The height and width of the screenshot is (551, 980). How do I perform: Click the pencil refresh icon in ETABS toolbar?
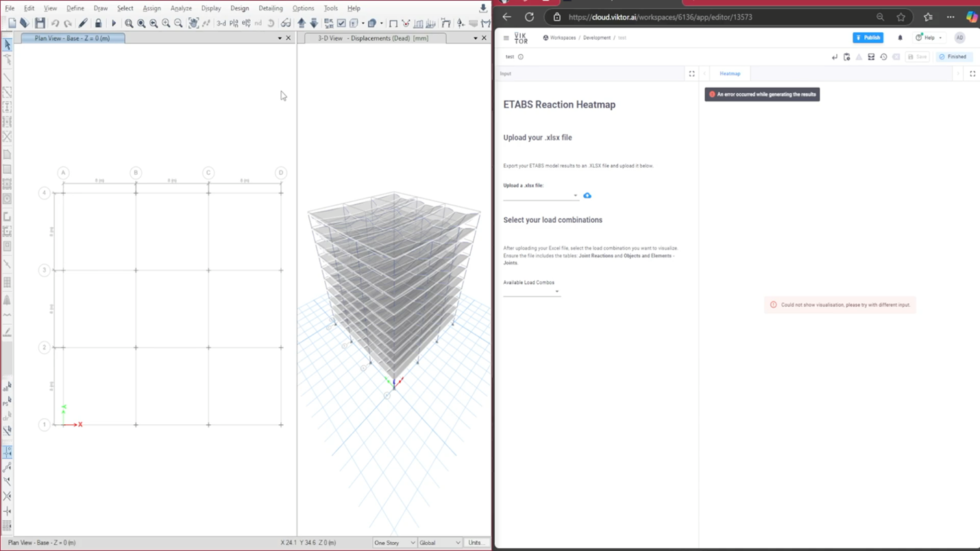pyautogui.click(x=83, y=23)
